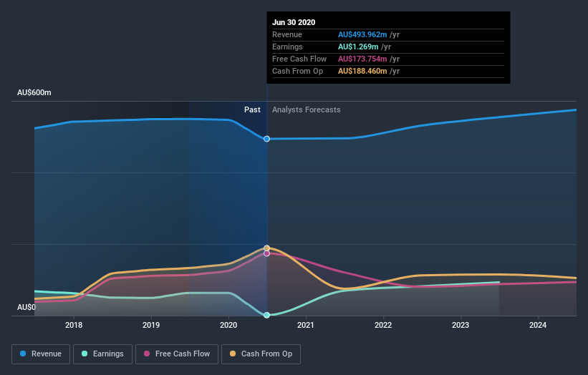This screenshot has width=588, height=375.
Task: Click the AU$493.962m revenue value
Action: tap(362, 34)
